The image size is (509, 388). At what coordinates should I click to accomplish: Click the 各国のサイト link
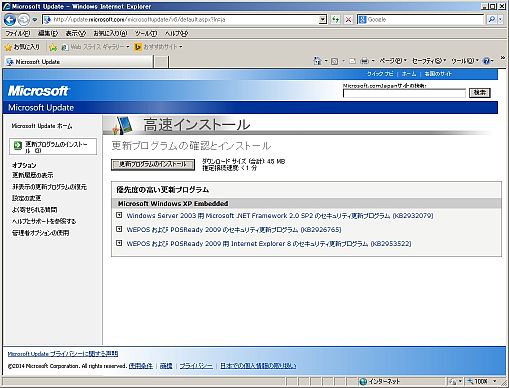pos(438,74)
